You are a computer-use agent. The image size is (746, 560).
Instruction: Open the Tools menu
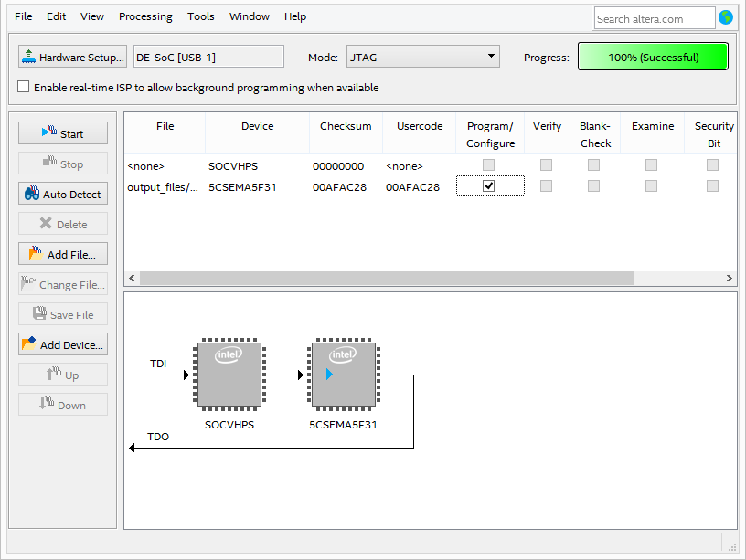201,16
